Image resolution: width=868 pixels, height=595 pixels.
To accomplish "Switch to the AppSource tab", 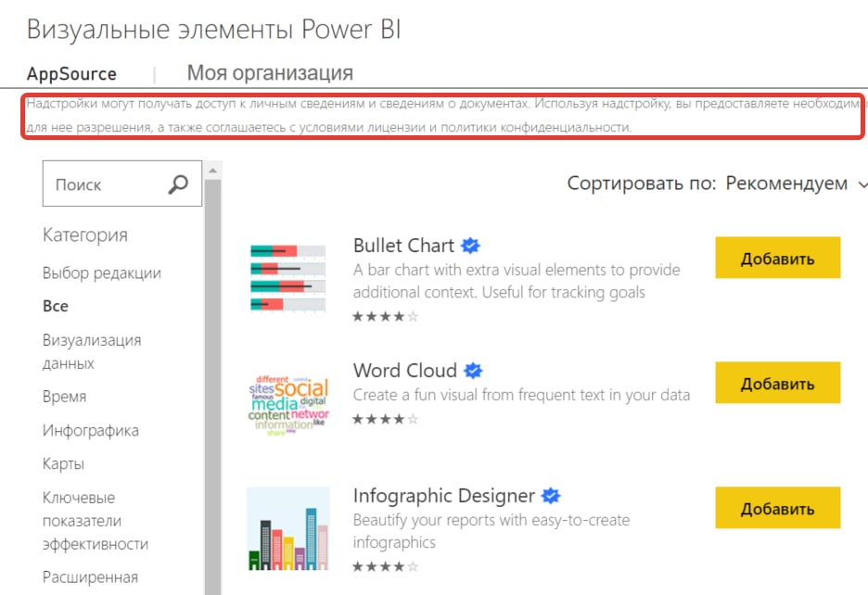I will (71, 73).
